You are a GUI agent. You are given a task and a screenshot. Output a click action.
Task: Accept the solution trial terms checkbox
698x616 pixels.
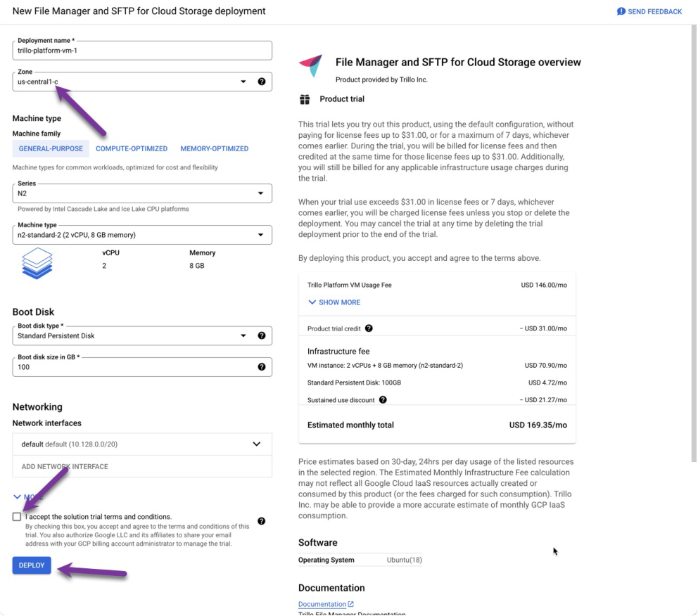pyautogui.click(x=17, y=517)
